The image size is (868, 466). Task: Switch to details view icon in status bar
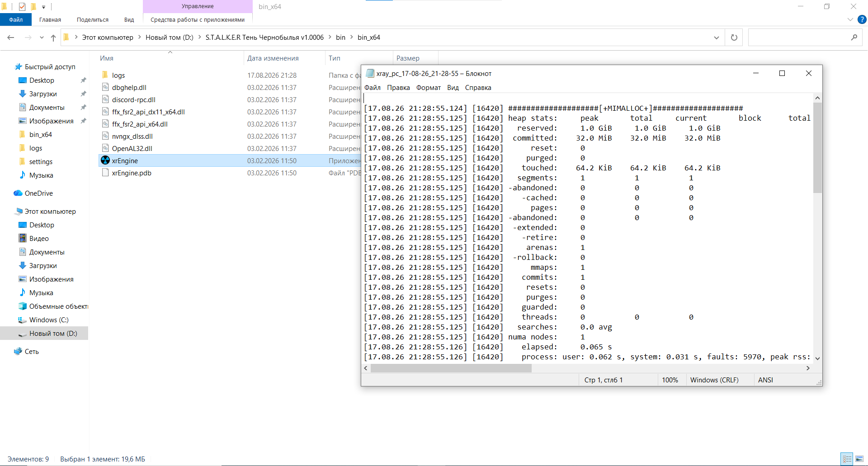tap(847, 459)
